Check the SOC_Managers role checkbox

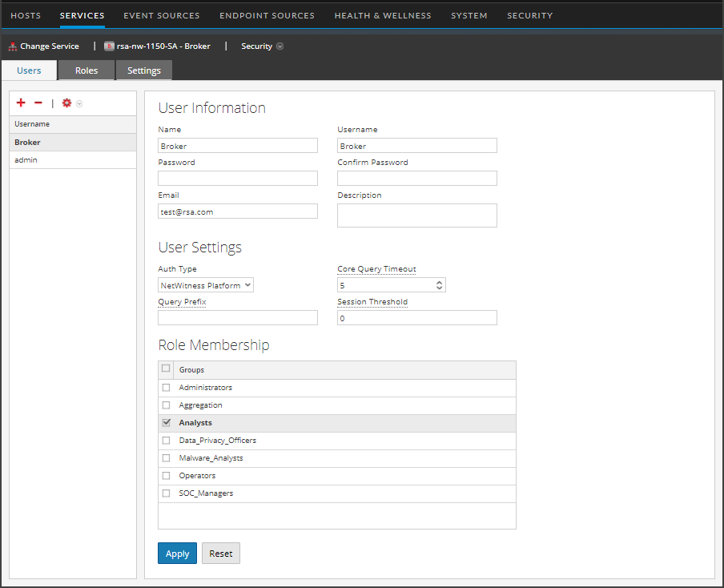pyautogui.click(x=166, y=493)
